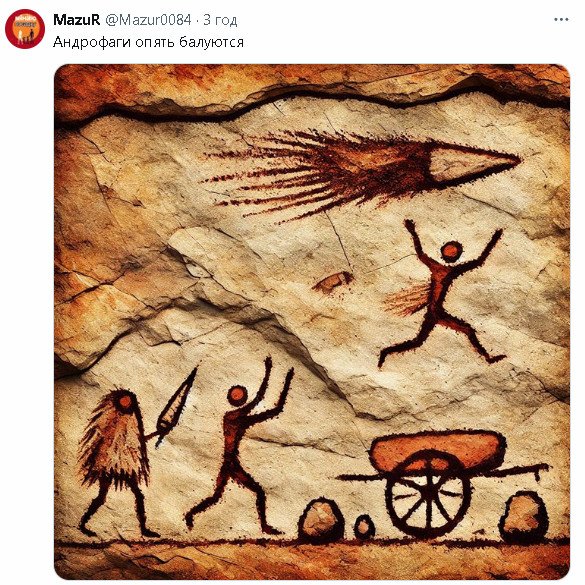Viewport: 585px width, 585px height.
Task: Open the three-dot more options menu
Action: (561, 20)
